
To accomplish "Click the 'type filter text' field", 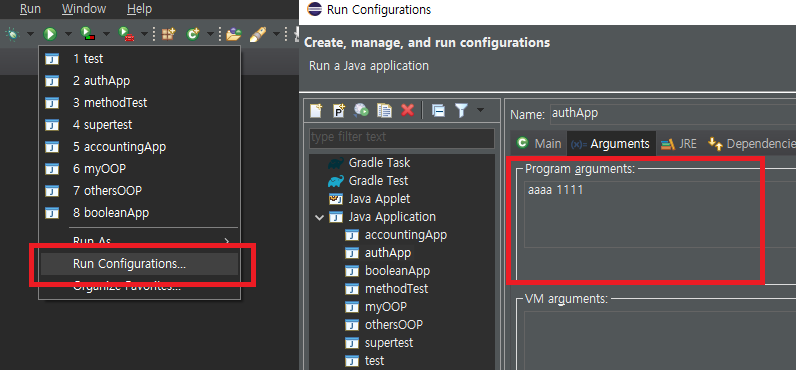I will 402,138.
